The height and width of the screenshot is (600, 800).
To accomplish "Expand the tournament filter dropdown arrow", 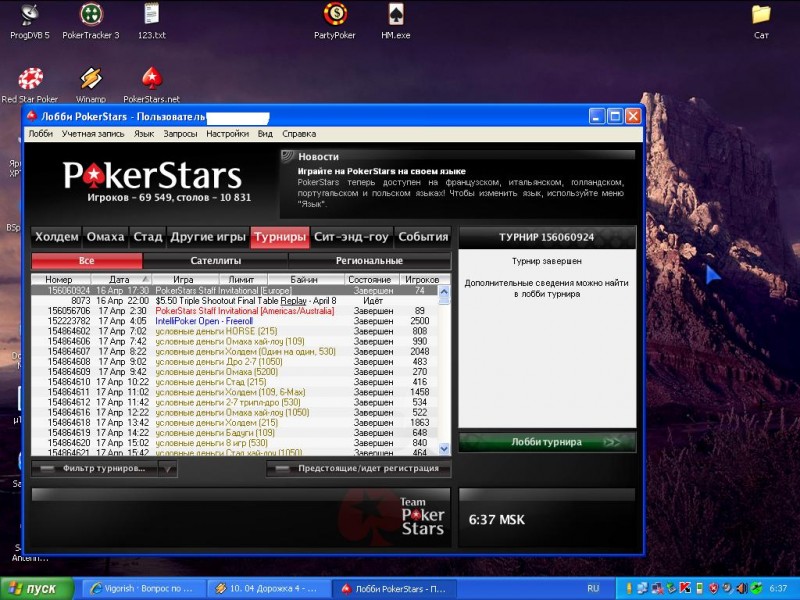I will pyautogui.click(x=168, y=468).
